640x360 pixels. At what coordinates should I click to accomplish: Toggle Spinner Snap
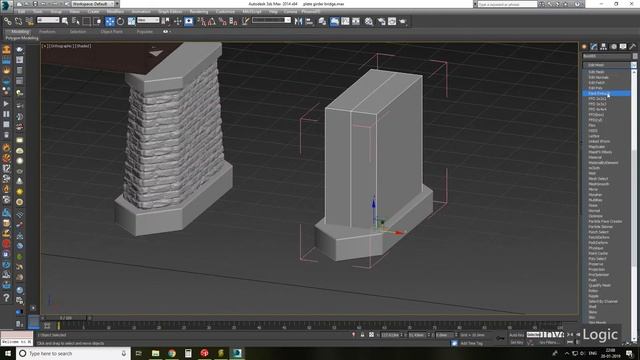[x=233, y=21]
